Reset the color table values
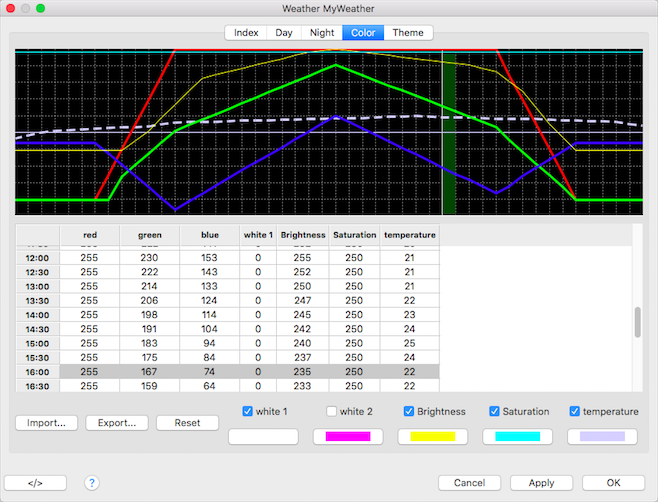Screen dimensions: 658x502 (x=188, y=423)
